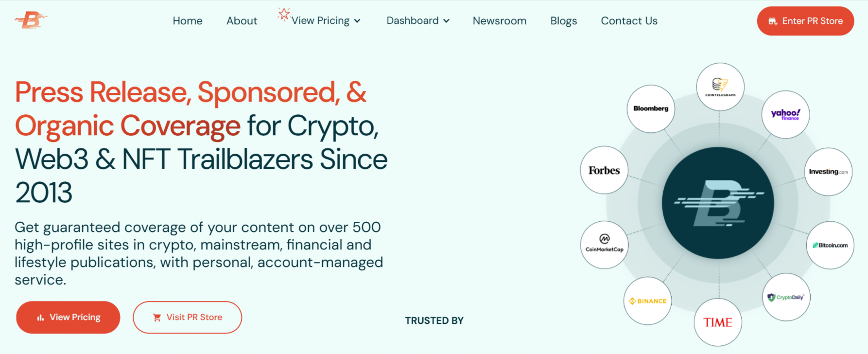Click the Yahoo Finance logo icon
The image size is (868, 354).
(786, 114)
